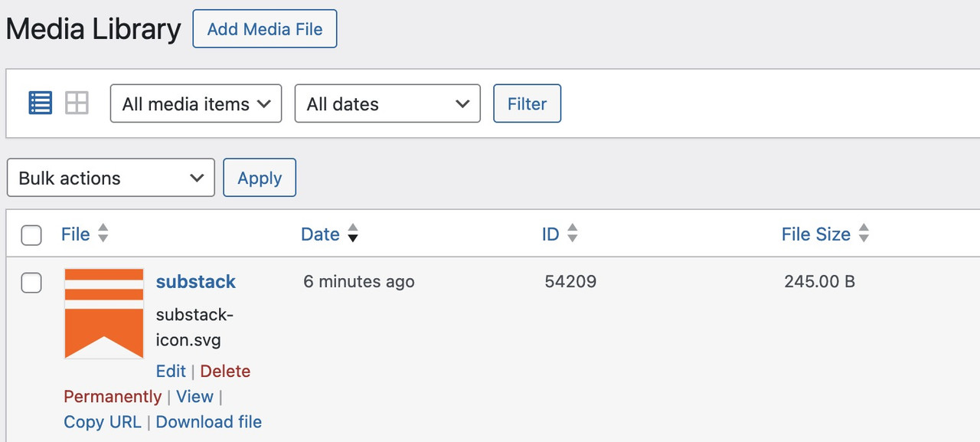Expand the All dates dropdown
980x442 pixels.
(x=387, y=103)
